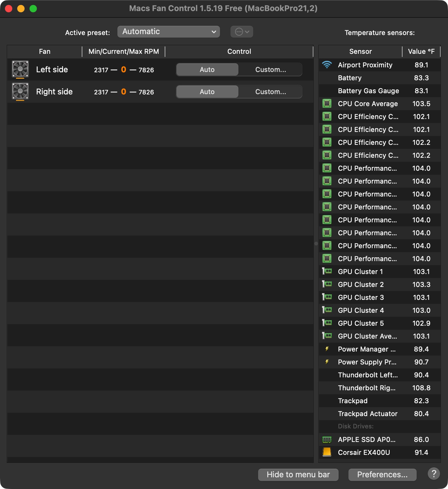Screen dimensions: 448x489
Task: Select the APPLE SSD AP0... drive label
Action: click(367, 439)
